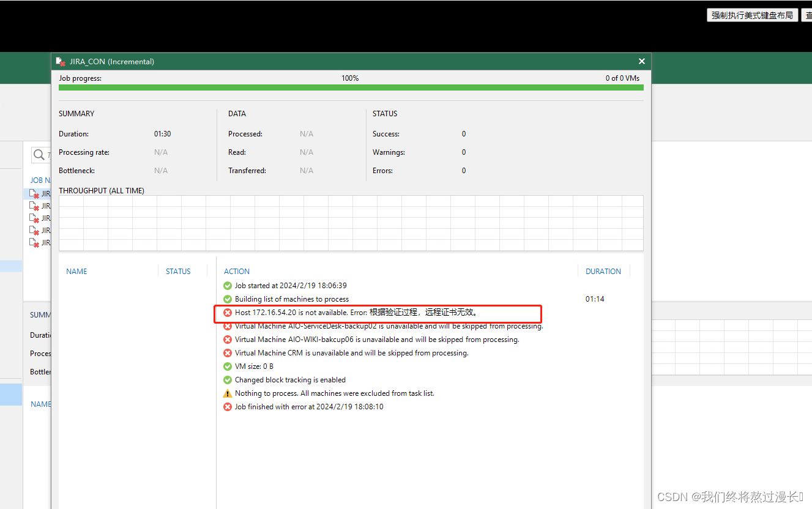Select Nothing to process warning message
The height and width of the screenshot is (509, 812).
(x=335, y=393)
